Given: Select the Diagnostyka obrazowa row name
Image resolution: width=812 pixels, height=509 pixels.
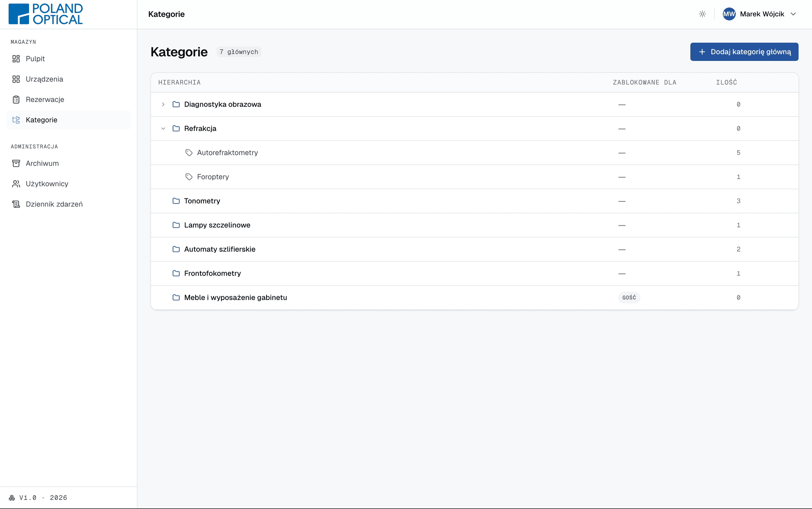Looking at the screenshot, I should click(223, 104).
